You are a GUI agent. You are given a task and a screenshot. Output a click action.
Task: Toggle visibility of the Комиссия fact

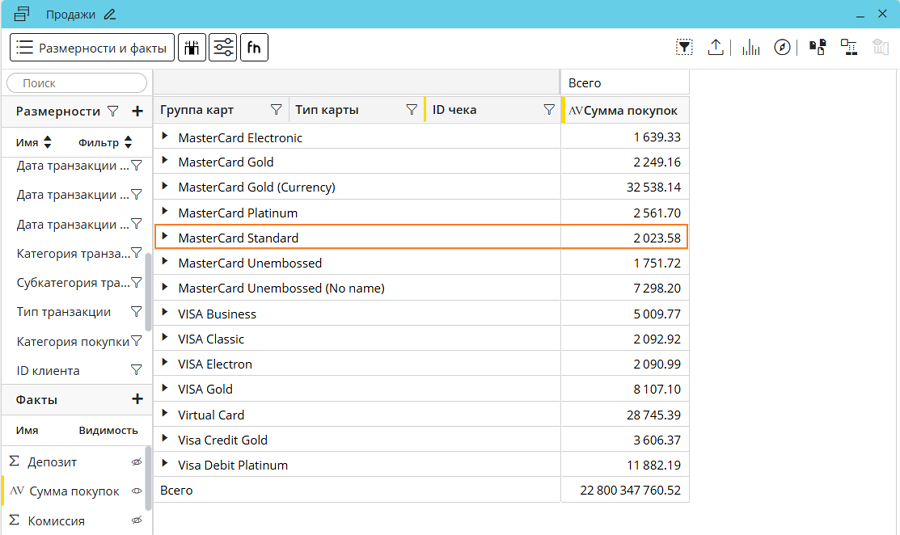coord(137,521)
